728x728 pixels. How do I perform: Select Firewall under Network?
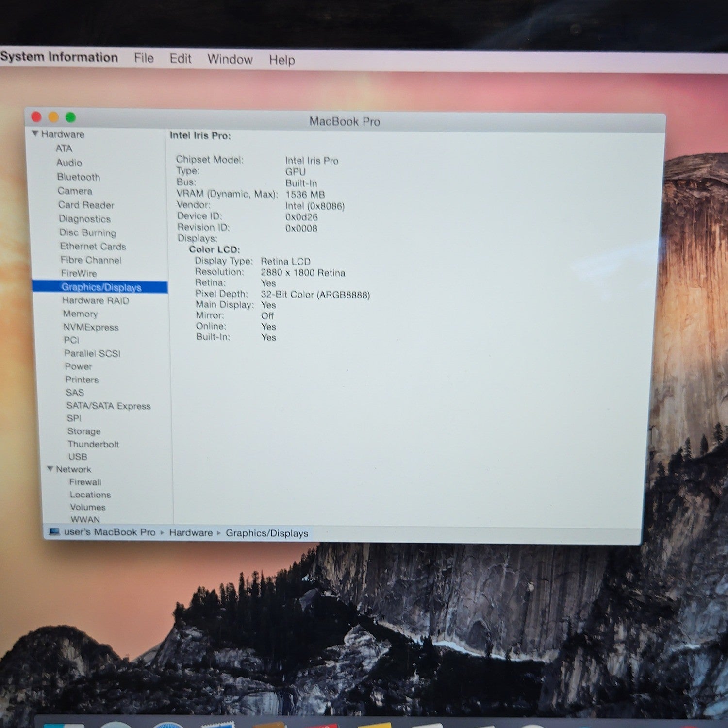[x=85, y=482]
